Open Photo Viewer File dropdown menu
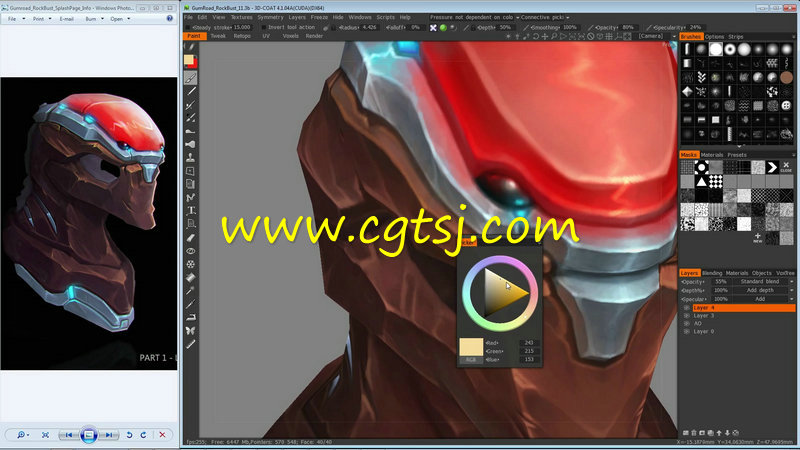The height and width of the screenshot is (450, 800). [16, 18]
